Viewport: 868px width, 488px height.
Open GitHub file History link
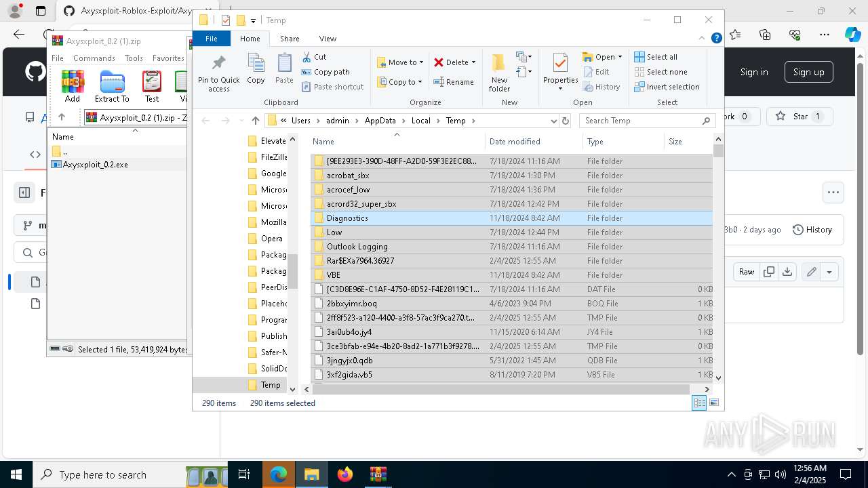pyautogui.click(x=812, y=230)
